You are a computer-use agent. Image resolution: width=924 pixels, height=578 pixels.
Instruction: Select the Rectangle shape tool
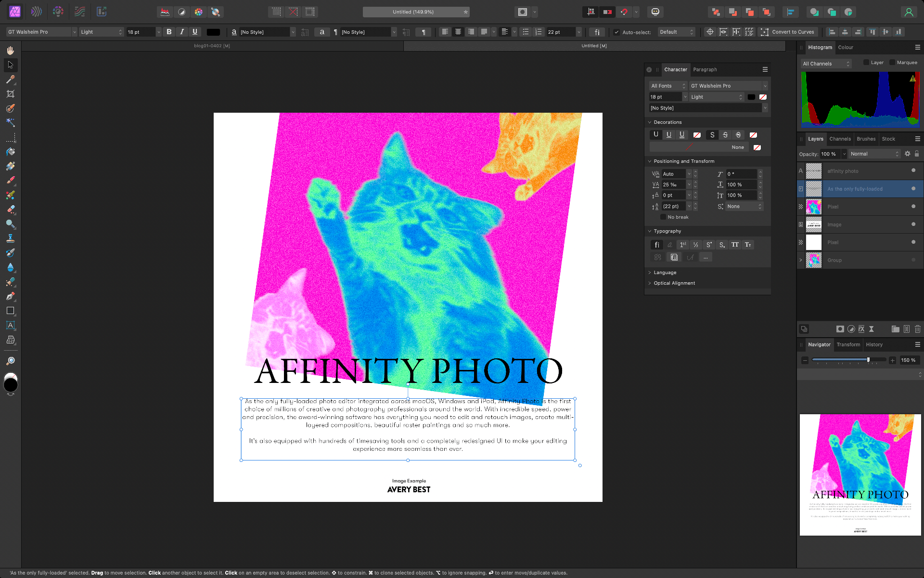point(10,311)
